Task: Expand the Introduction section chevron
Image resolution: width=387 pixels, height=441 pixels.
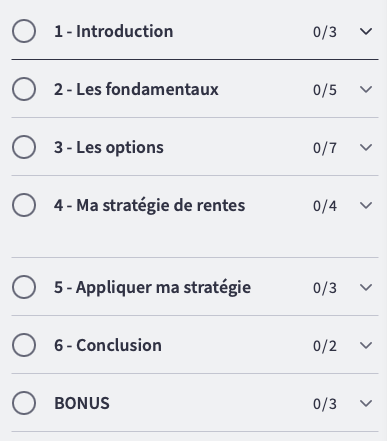Action: pyautogui.click(x=366, y=31)
